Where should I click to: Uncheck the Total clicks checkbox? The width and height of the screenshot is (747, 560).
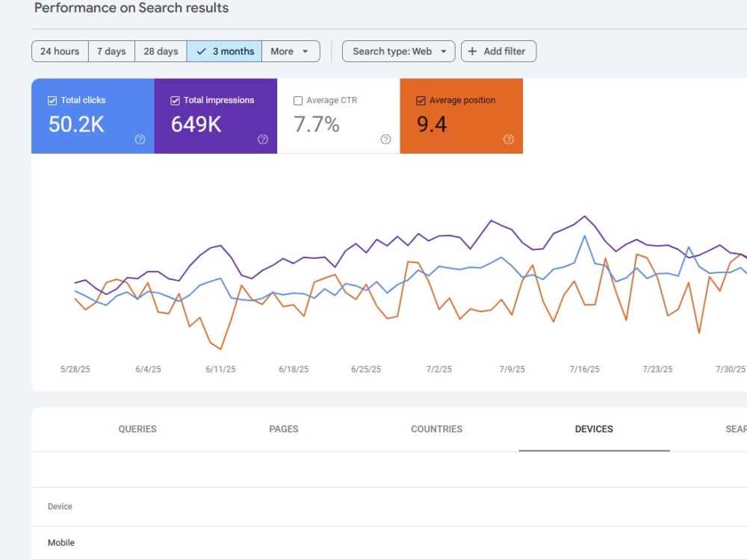(52, 101)
